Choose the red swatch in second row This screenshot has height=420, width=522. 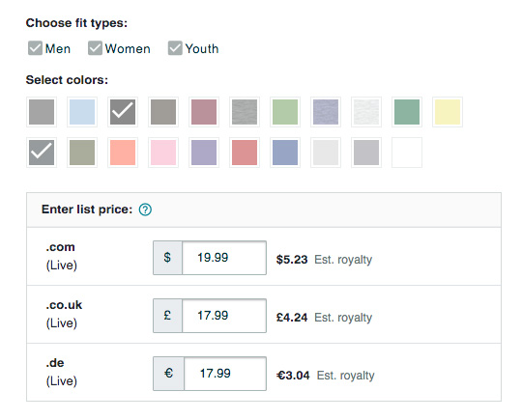[x=245, y=153]
